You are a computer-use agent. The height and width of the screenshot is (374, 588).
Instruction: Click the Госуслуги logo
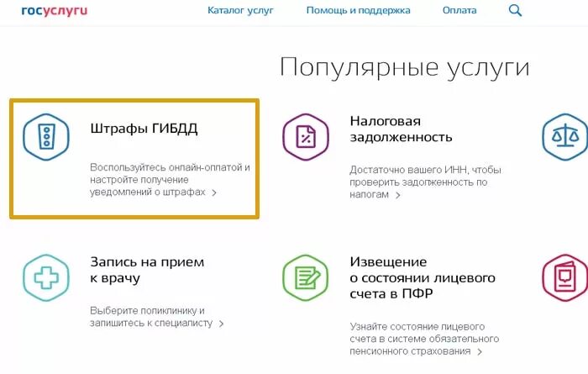coord(55,11)
